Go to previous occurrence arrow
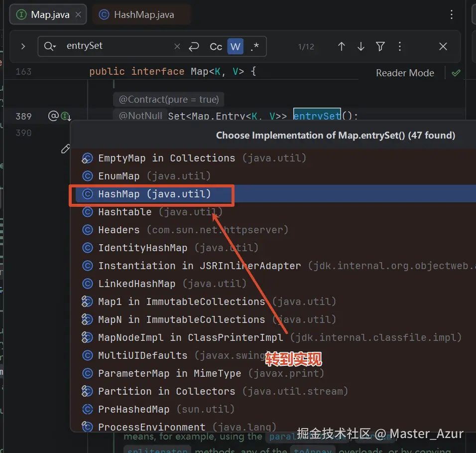 point(341,46)
